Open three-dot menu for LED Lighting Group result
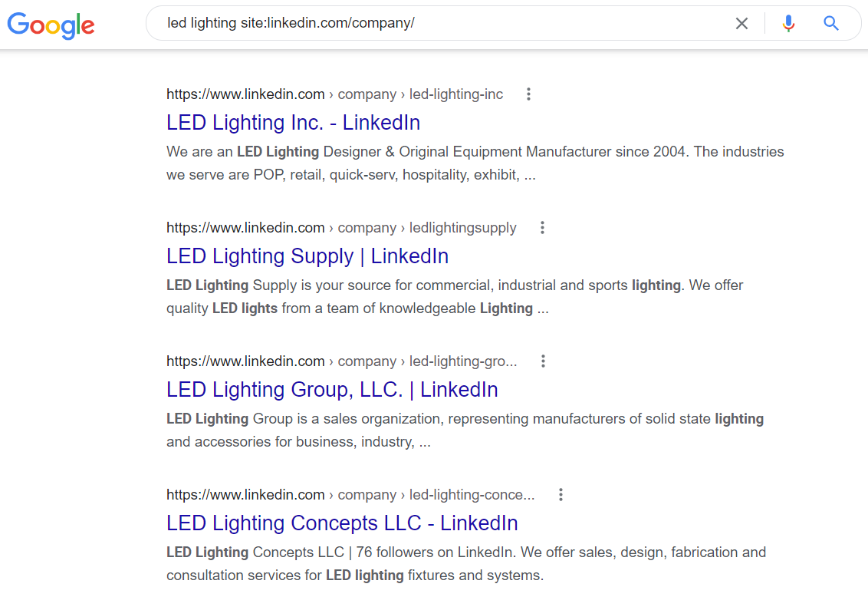868x597 pixels. [x=543, y=361]
